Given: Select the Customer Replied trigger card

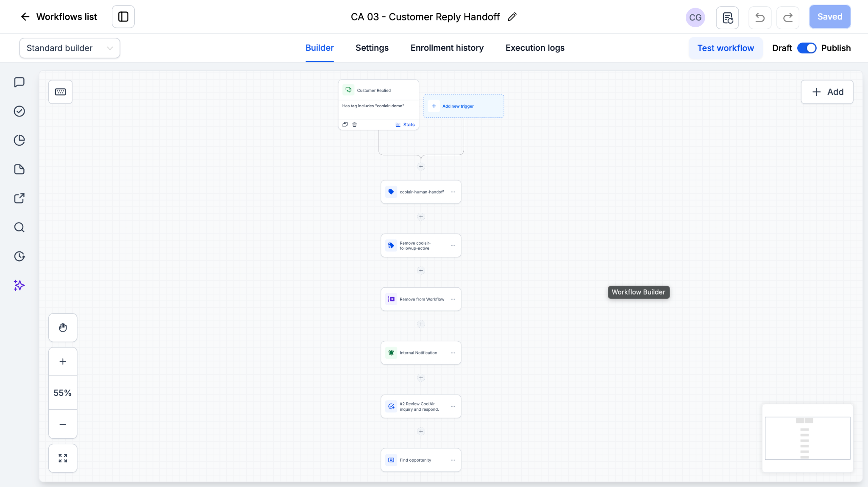Looking at the screenshot, I should [x=378, y=105].
